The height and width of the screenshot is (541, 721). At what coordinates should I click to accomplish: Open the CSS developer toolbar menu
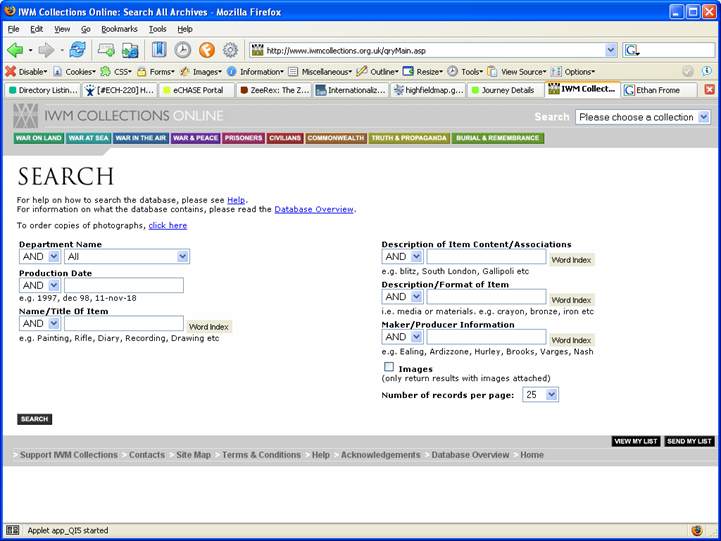(116, 72)
